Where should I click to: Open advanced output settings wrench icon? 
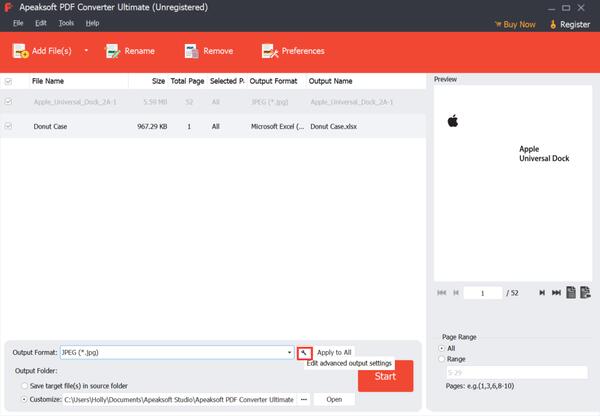pos(303,353)
